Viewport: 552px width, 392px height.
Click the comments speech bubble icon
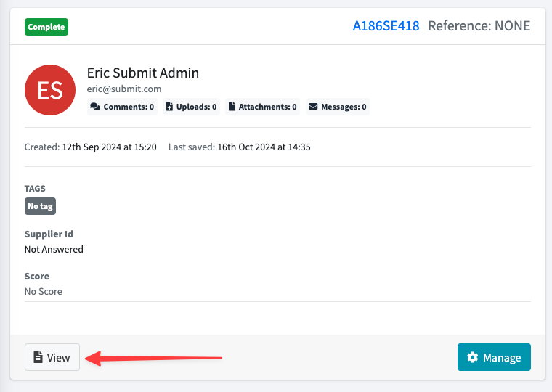pyautogui.click(x=95, y=107)
